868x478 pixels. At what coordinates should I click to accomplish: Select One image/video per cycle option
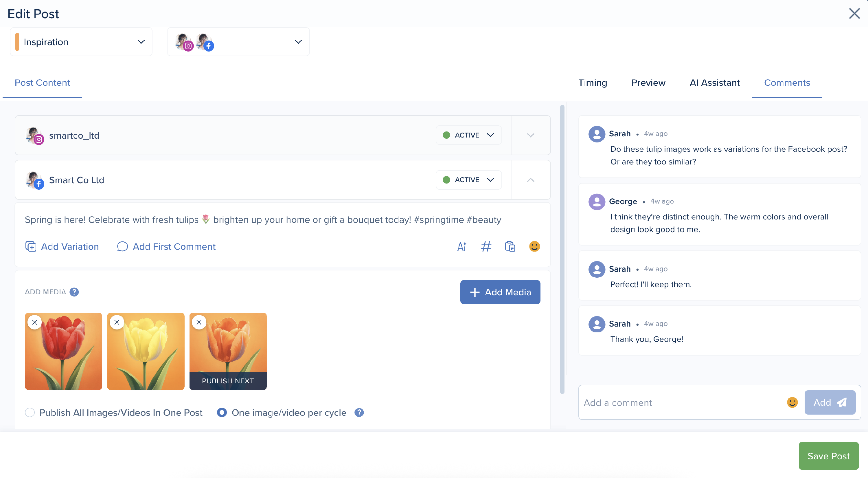coord(222,413)
